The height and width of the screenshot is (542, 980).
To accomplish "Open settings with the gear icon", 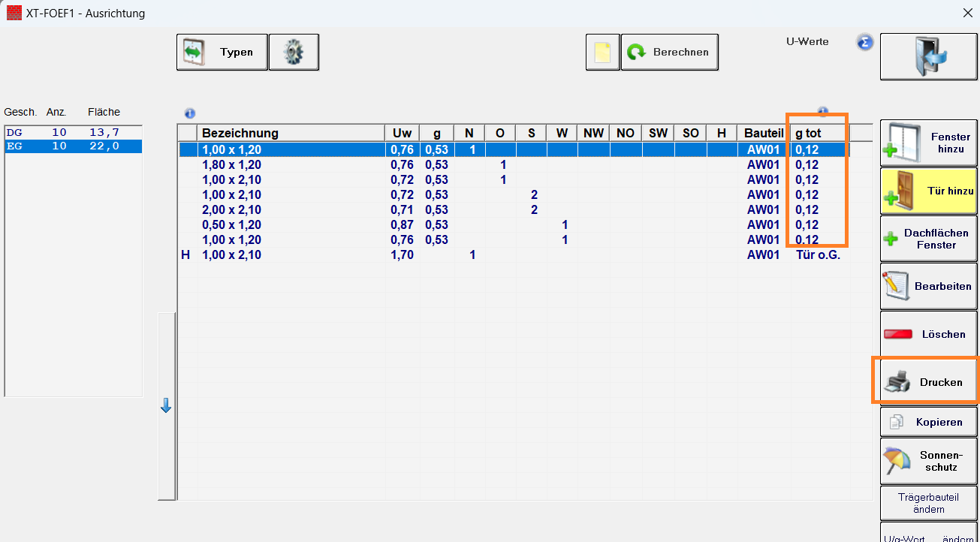I will (294, 53).
